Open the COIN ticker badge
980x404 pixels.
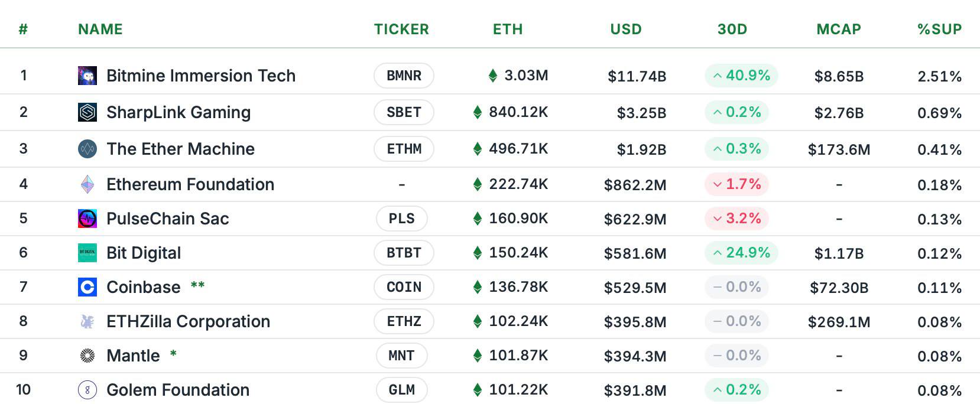tap(404, 287)
